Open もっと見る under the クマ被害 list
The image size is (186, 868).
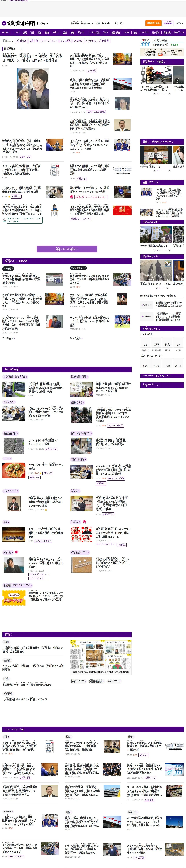pos(9,338)
